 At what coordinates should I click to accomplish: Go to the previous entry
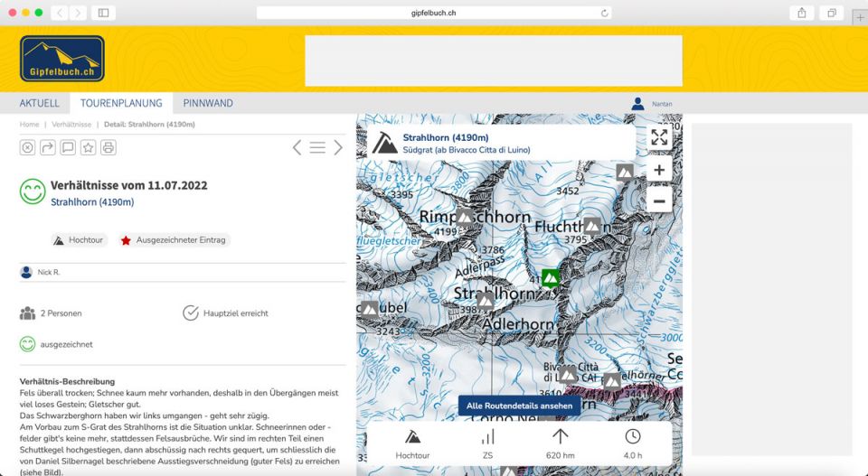[x=297, y=147]
